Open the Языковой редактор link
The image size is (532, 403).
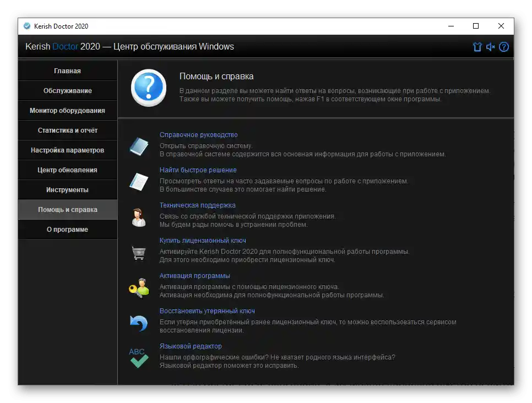[191, 346]
